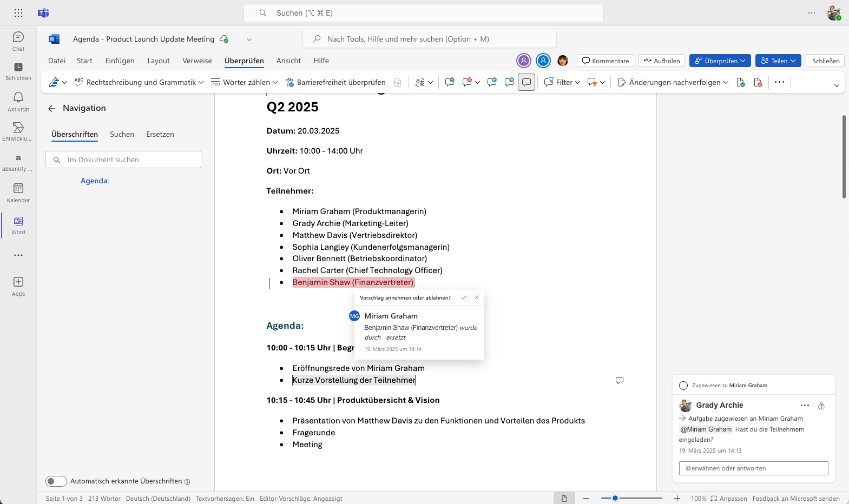Mark task assigned to Miriam Graham complete
849x504 pixels.
tap(683, 386)
